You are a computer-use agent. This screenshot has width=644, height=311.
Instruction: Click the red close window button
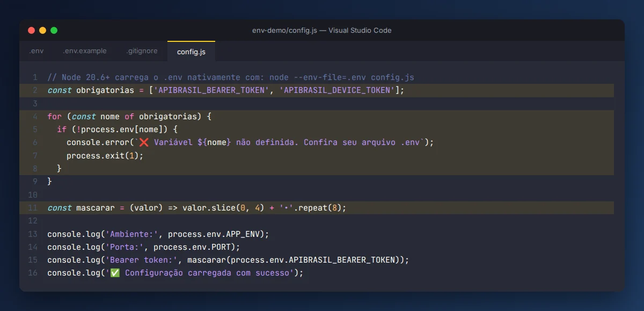coord(31,31)
